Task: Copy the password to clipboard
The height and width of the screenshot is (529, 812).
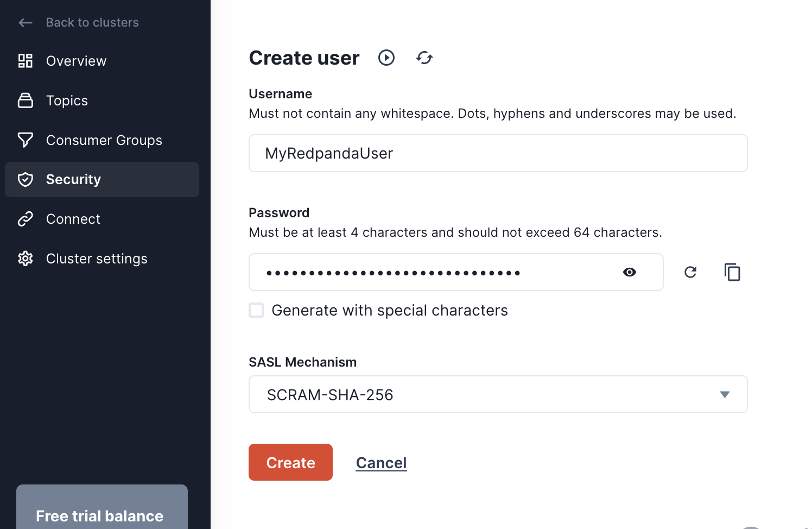Action: [732, 272]
